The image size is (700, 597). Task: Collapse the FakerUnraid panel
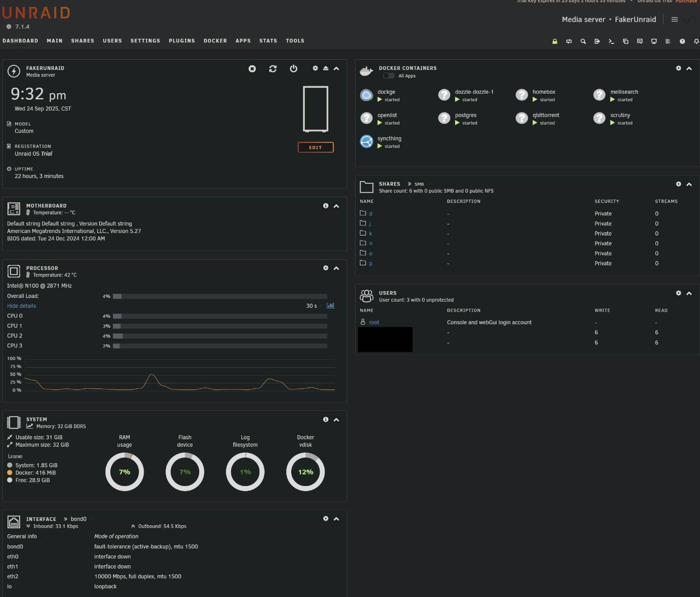coord(336,69)
